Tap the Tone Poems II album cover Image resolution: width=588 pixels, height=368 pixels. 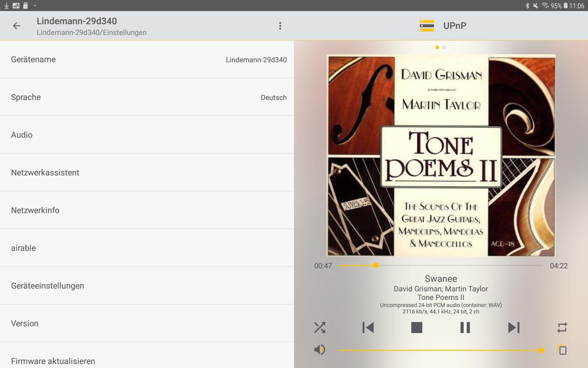click(441, 155)
